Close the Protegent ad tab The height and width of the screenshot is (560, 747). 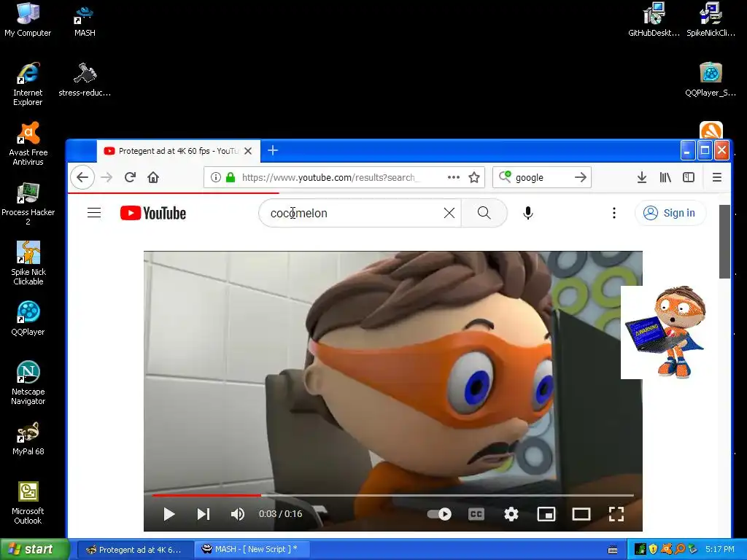(x=248, y=151)
